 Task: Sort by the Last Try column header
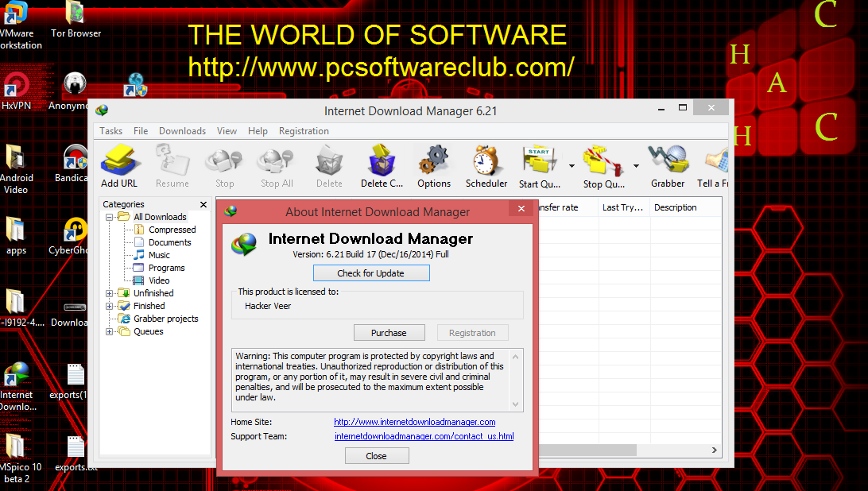tap(623, 207)
